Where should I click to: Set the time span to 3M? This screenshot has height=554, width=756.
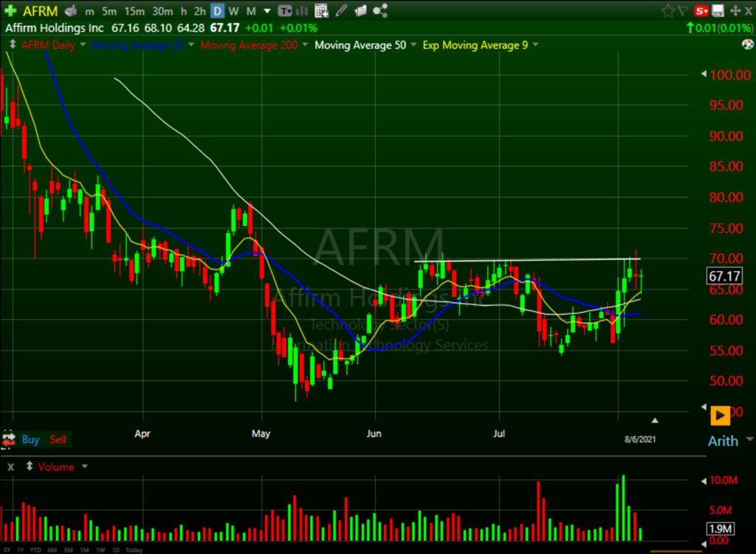pos(68,550)
